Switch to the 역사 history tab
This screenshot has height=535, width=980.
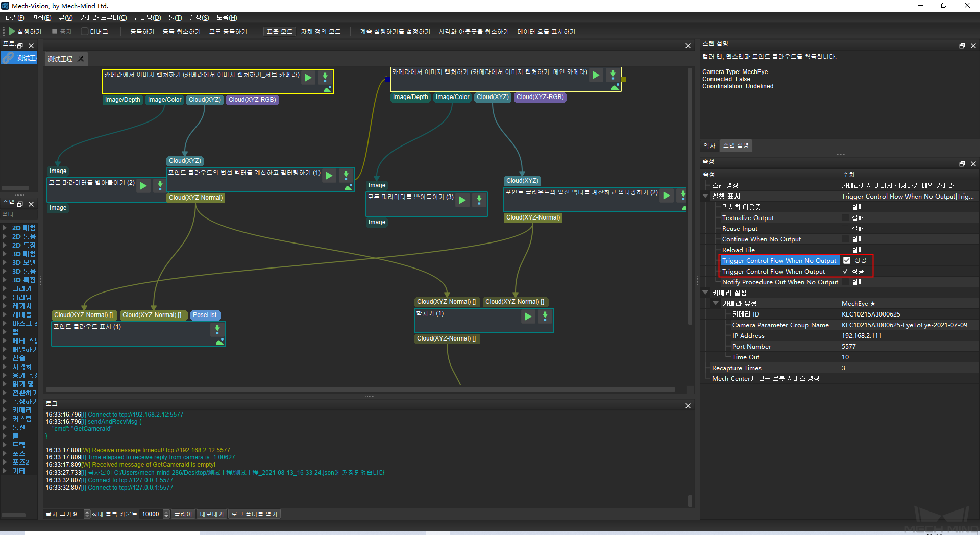pyautogui.click(x=709, y=146)
